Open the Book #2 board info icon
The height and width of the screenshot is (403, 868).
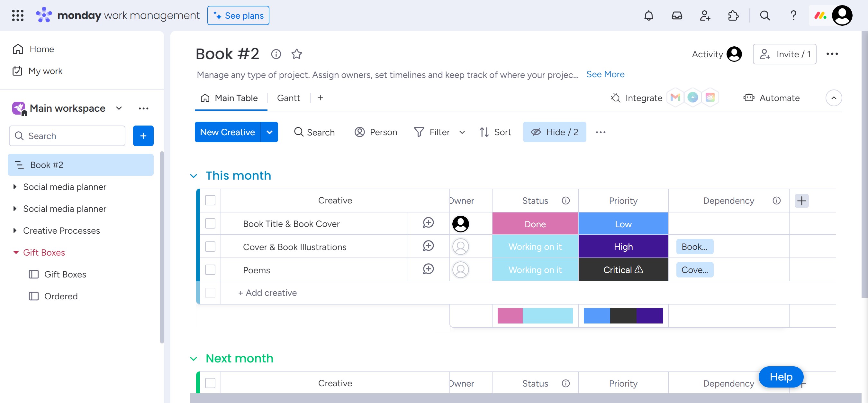click(x=276, y=54)
